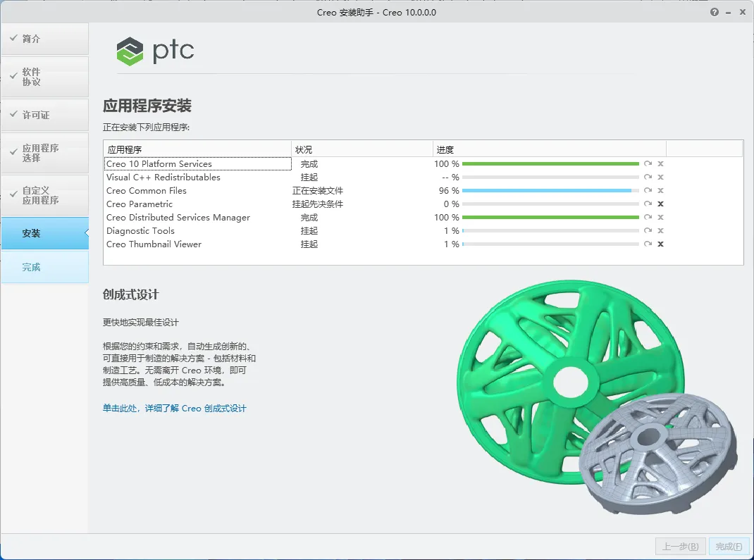This screenshot has width=754, height=560.
Task: Retry the Diagnostic Tools install
Action: [648, 231]
